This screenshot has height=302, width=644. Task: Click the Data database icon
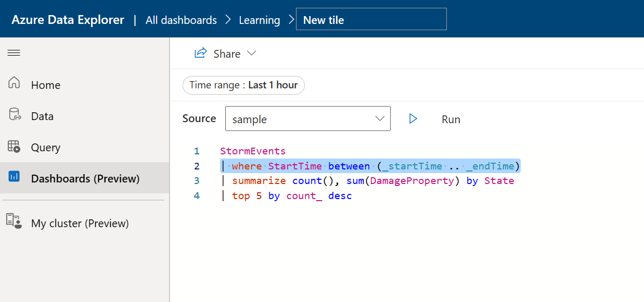[x=15, y=114]
